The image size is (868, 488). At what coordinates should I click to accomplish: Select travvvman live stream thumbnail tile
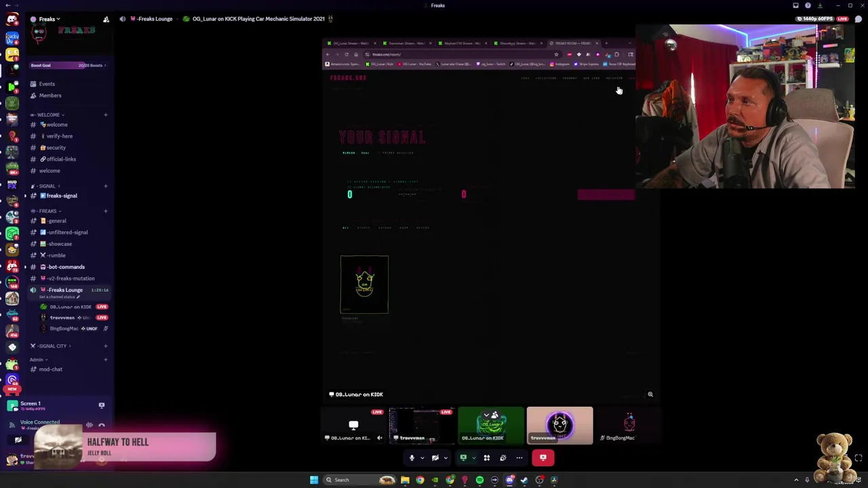click(x=422, y=426)
